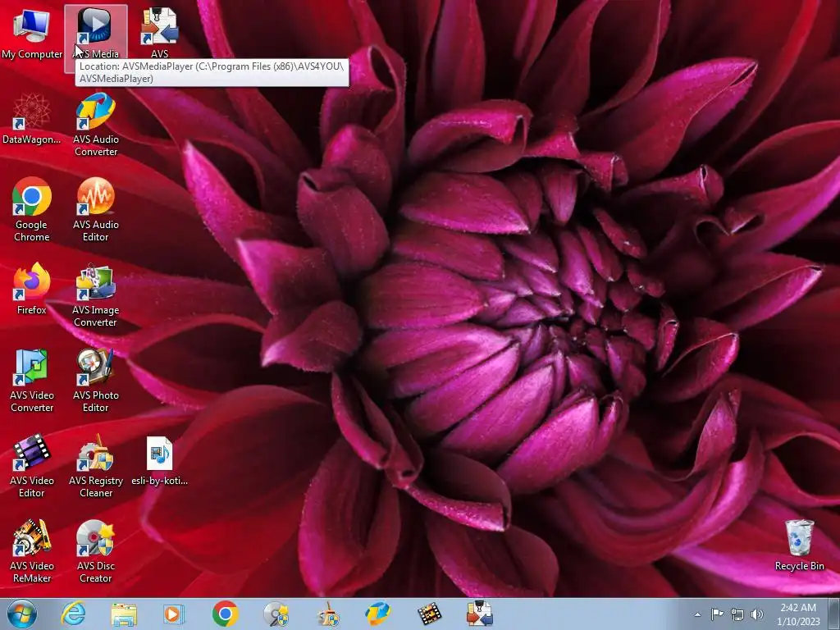Select the Firefox desktop shortcut
This screenshot has width=840, height=630.
(32, 290)
